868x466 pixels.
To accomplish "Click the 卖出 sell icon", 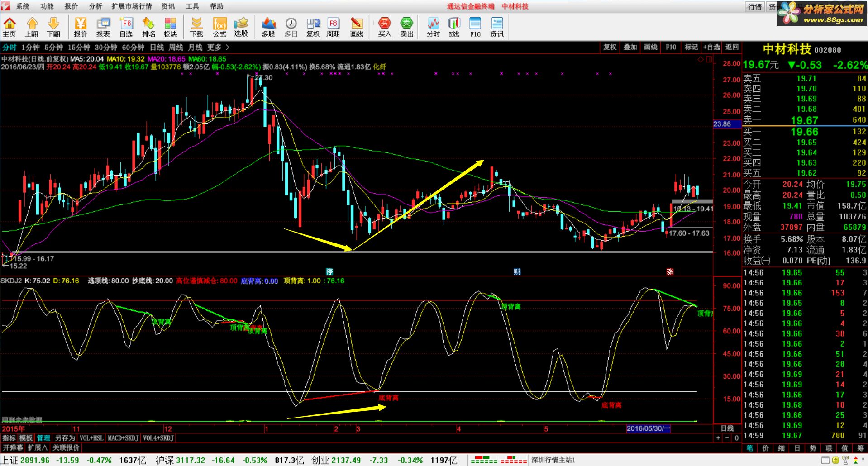I will [406, 27].
